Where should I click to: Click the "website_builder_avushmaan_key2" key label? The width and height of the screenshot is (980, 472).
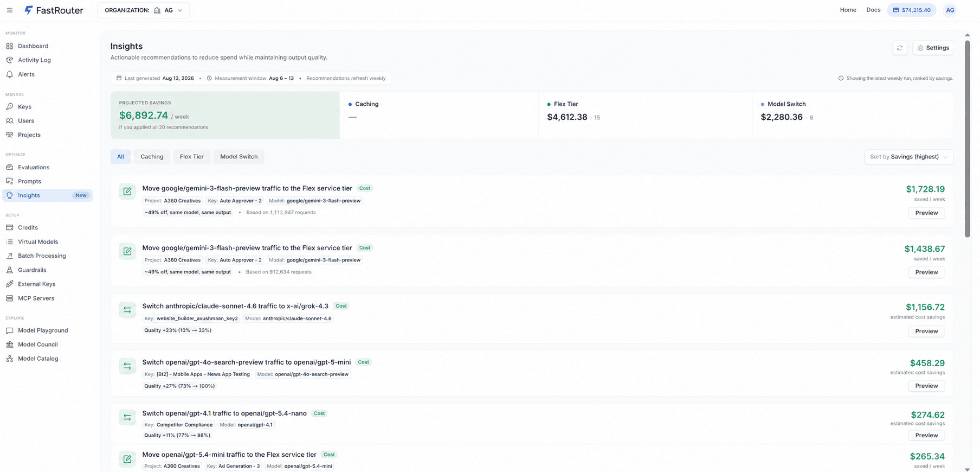pos(197,319)
